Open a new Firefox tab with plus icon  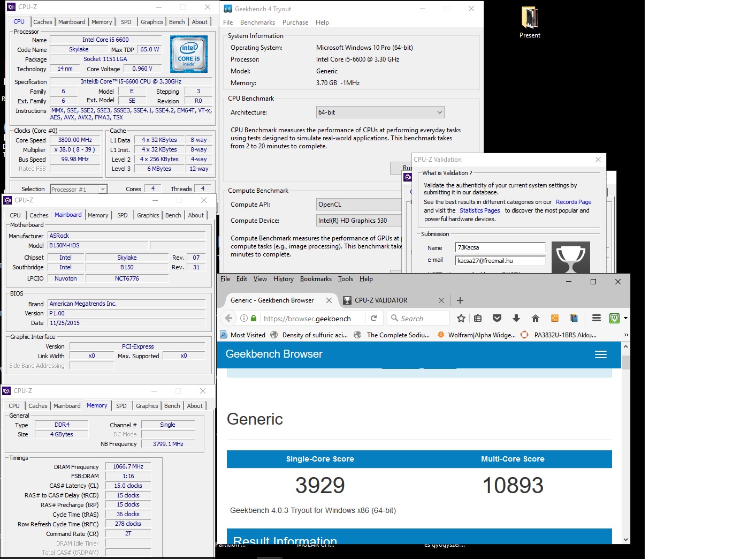pyautogui.click(x=460, y=300)
